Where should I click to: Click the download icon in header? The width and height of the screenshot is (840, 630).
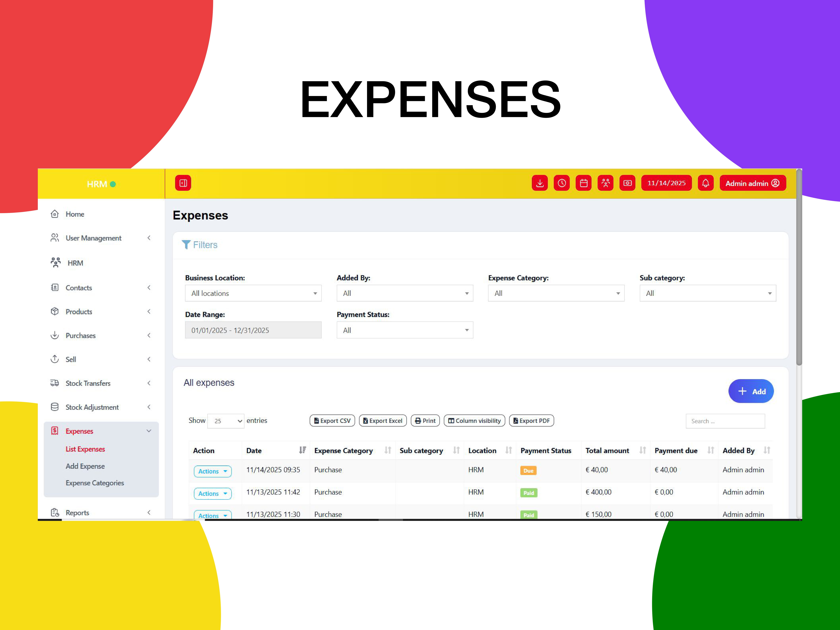(x=540, y=183)
